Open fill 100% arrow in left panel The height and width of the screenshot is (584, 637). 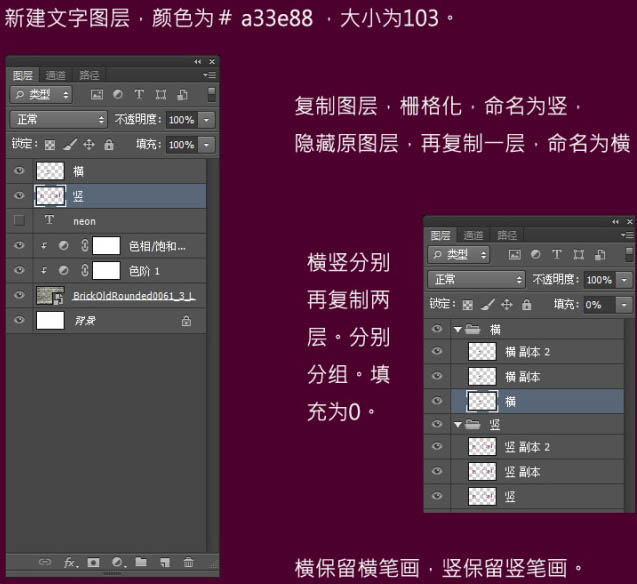click(x=206, y=145)
